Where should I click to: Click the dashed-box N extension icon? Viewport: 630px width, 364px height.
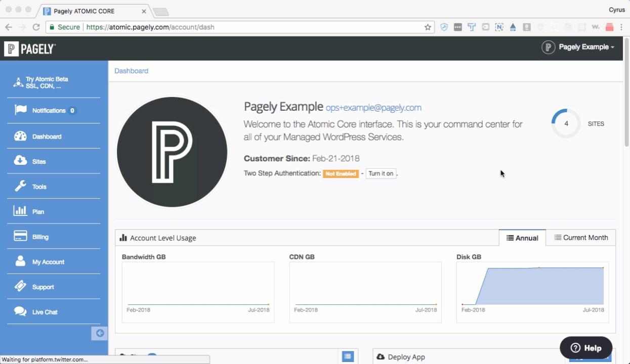tap(499, 27)
